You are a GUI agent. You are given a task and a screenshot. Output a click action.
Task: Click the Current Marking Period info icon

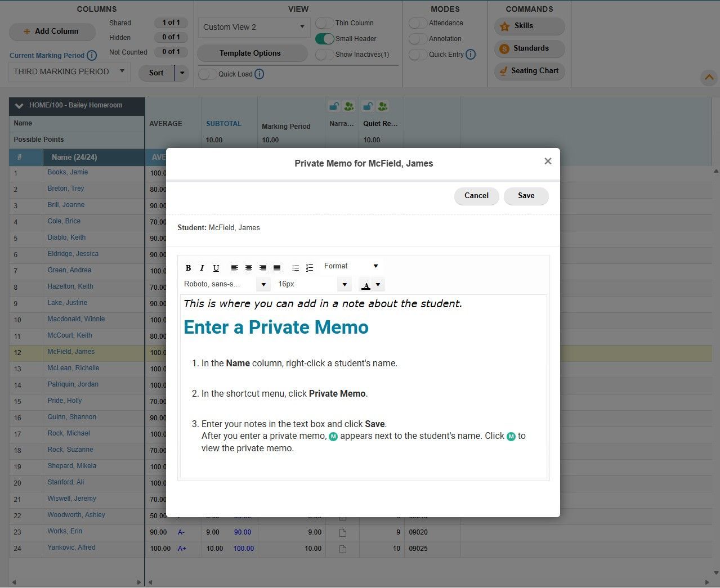coord(92,56)
